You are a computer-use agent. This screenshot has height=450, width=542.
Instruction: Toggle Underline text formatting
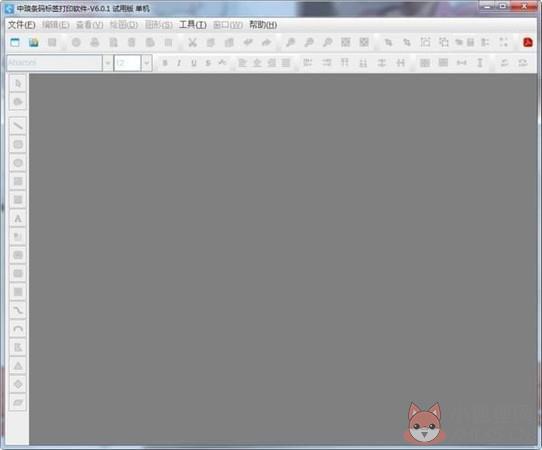click(x=194, y=63)
